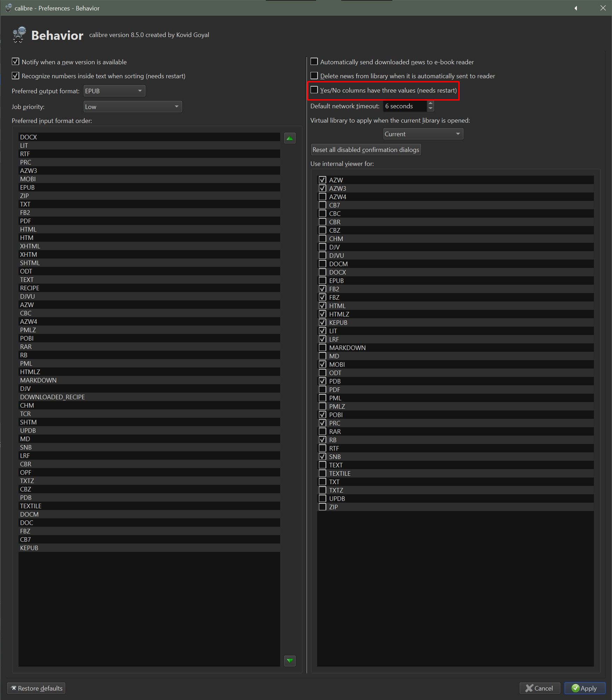Uncheck POBI in internal viewer list
The image size is (612, 700).
coord(322,415)
